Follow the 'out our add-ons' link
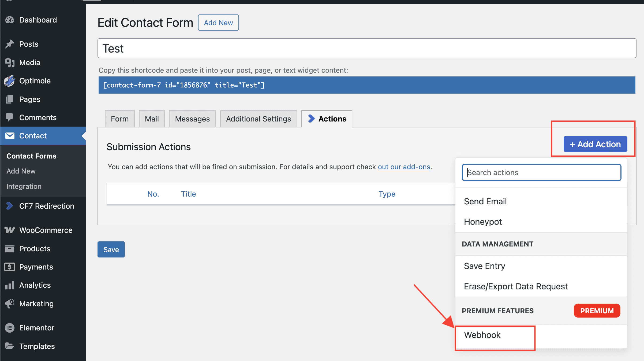 [x=404, y=167]
